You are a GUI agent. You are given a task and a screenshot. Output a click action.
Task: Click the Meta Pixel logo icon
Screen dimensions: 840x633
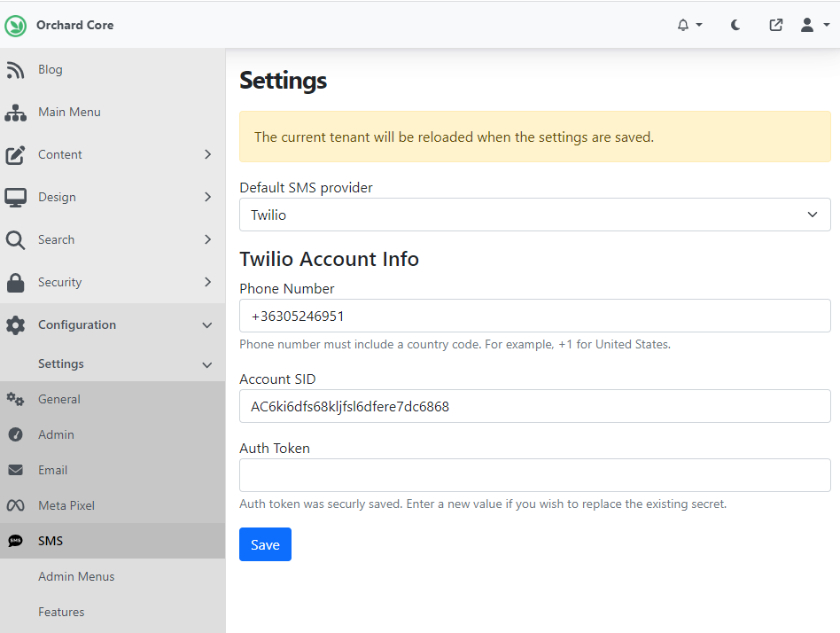point(16,505)
